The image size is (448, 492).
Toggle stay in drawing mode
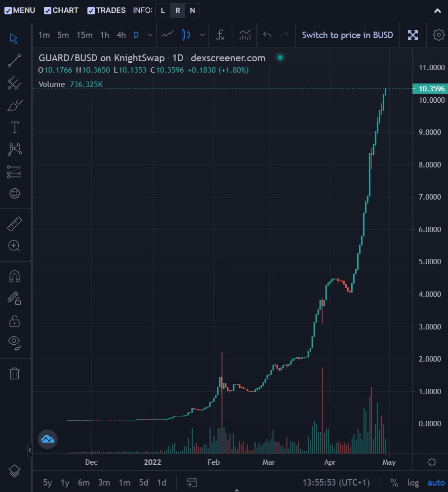coord(14,298)
